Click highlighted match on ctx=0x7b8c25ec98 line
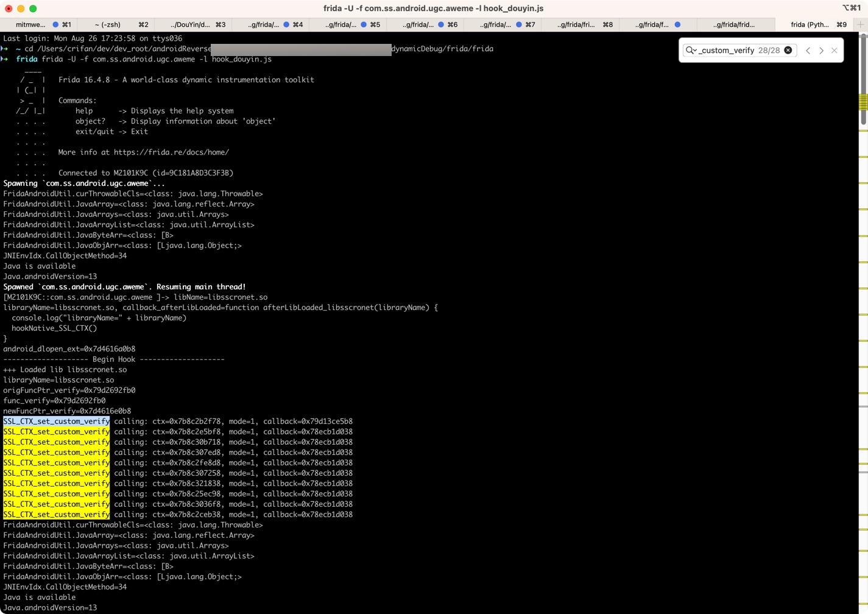This screenshot has height=614, width=868. (x=56, y=494)
